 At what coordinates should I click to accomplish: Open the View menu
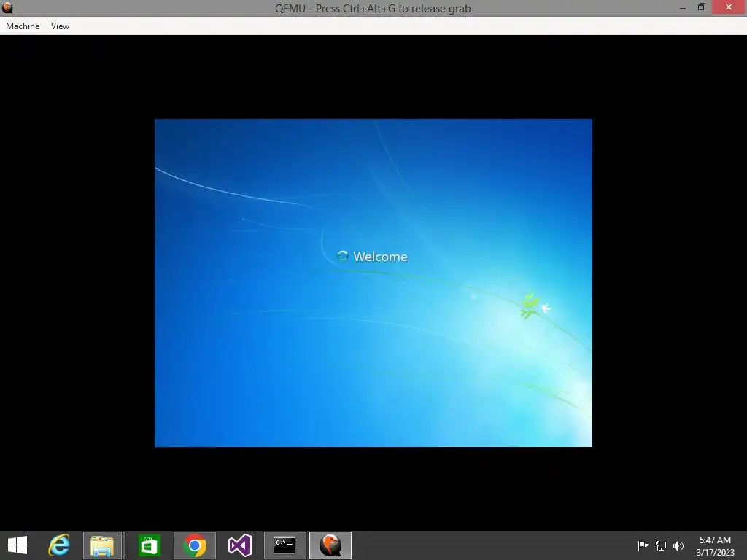pos(60,26)
